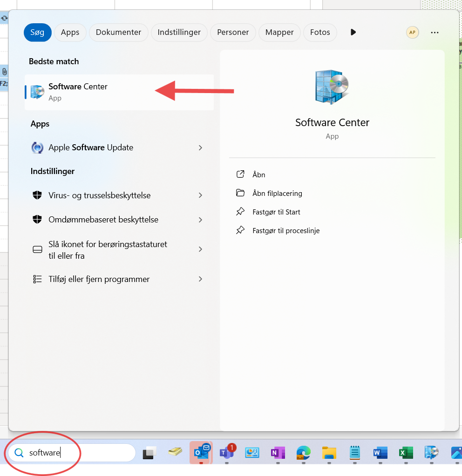This screenshot has height=476, width=462.
Task: Open Outlook from the taskbar
Action: [x=201, y=453]
